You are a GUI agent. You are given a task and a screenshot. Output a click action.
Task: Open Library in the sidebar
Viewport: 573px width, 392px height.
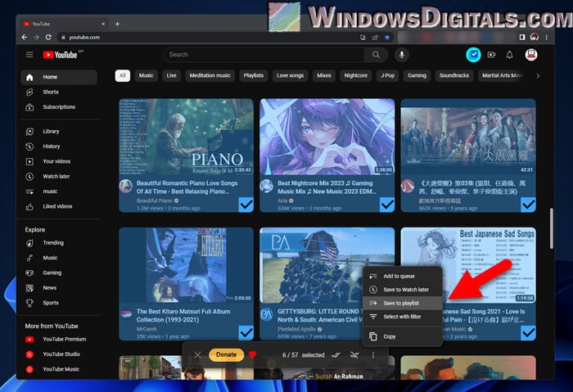tap(59, 132)
